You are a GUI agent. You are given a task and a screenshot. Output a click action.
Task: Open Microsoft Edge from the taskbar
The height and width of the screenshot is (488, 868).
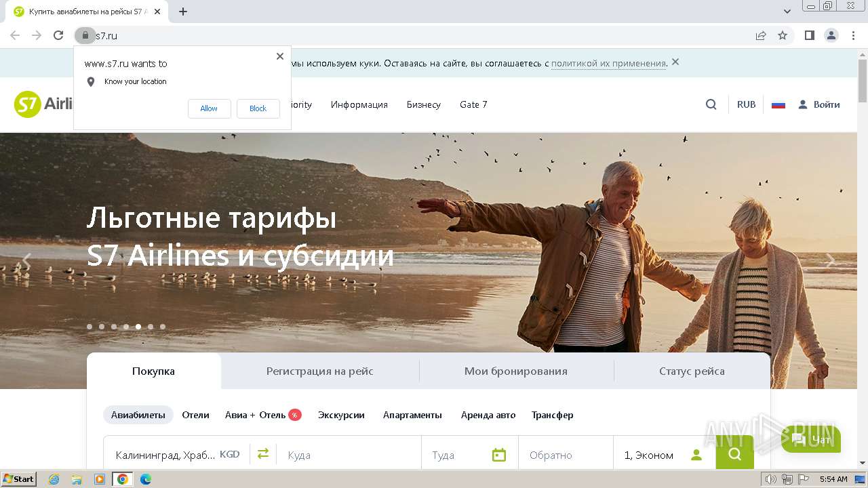145,479
